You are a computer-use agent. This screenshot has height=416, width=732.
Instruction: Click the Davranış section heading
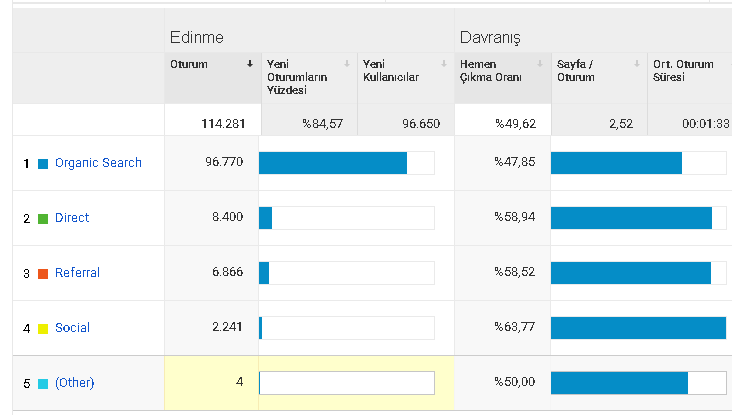pyautogui.click(x=490, y=38)
